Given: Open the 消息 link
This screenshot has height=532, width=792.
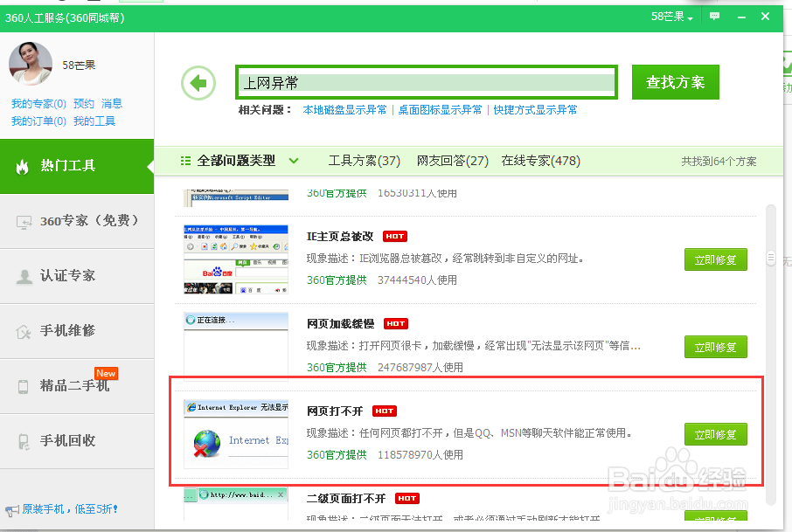Looking at the screenshot, I should point(112,104).
